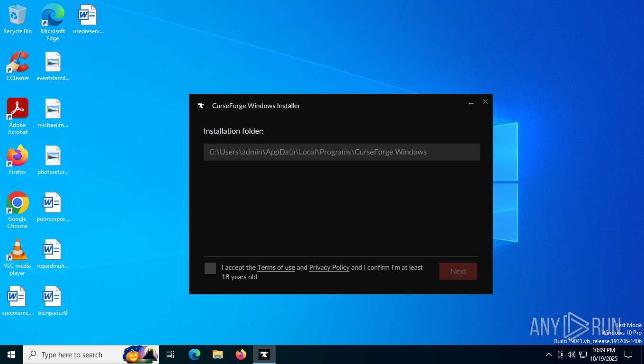The width and height of the screenshot is (644, 364).
Task: Click the Meet Now tray icon
Action: [x=560, y=355]
